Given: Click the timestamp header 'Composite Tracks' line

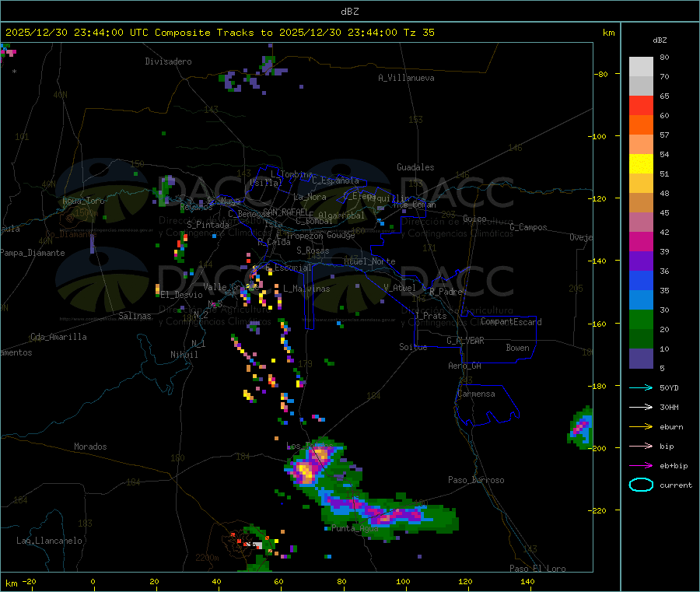Looking at the screenshot, I should [x=219, y=33].
